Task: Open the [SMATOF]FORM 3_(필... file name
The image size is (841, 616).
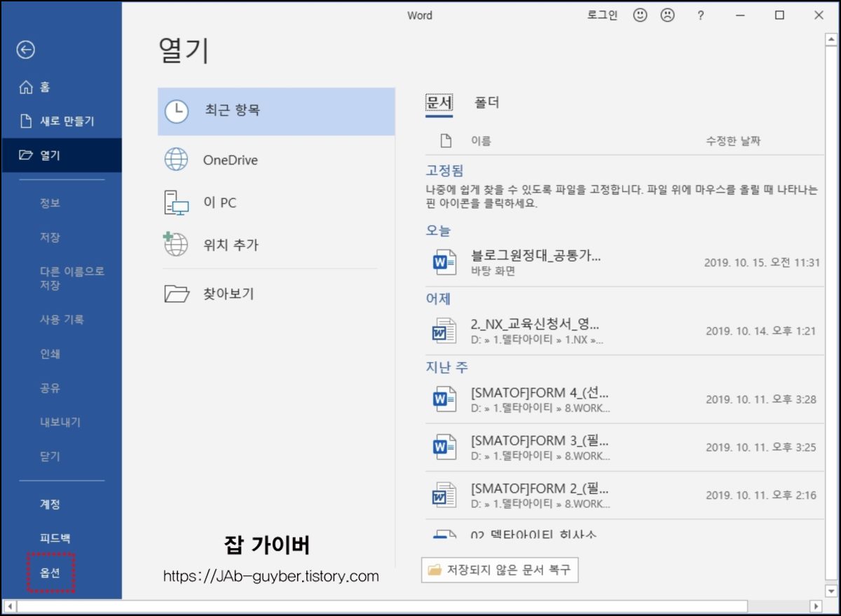Action: (540, 440)
